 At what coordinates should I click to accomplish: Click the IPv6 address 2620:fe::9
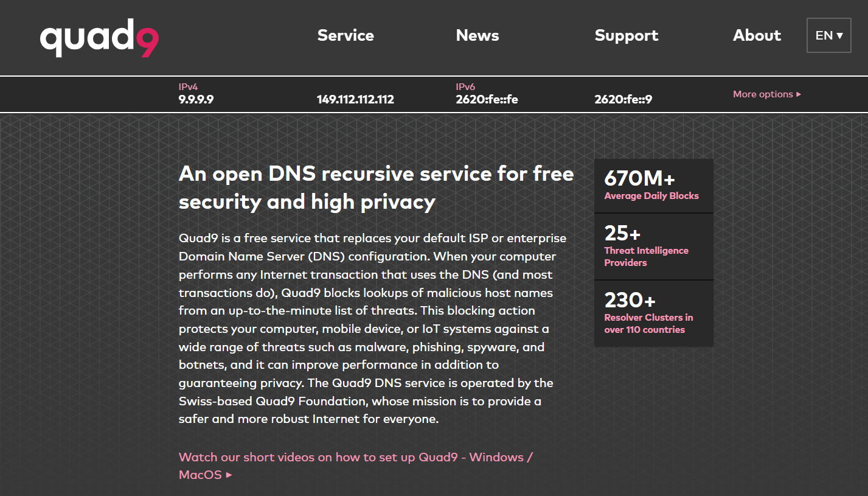tap(623, 99)
